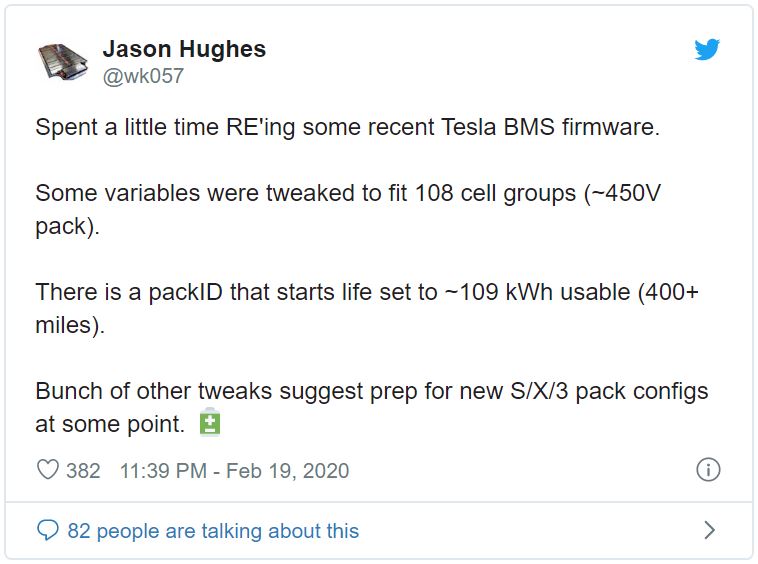The image size is (758, 564).
Task: Click the 382 likes count
Action: pos(83,471)
